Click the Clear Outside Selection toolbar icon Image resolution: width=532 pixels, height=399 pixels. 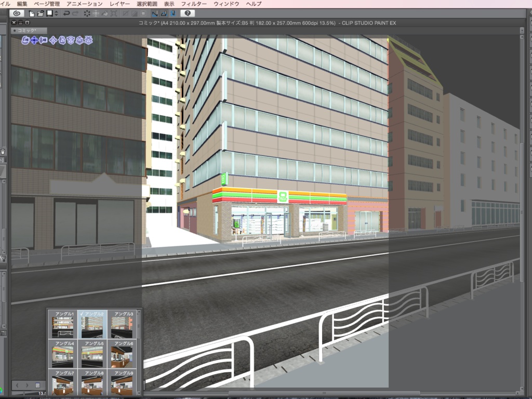96,14
